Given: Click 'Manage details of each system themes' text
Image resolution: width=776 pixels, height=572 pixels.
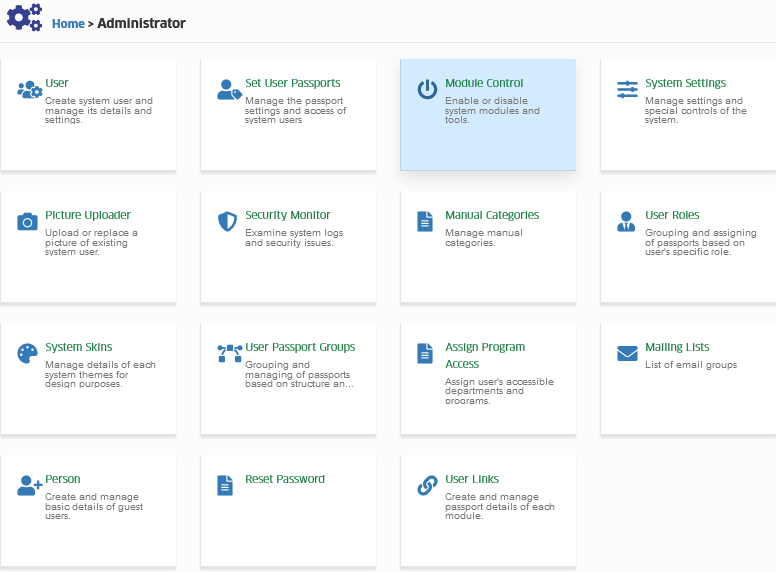Looking at the screenshot, I should pos(100,375).
